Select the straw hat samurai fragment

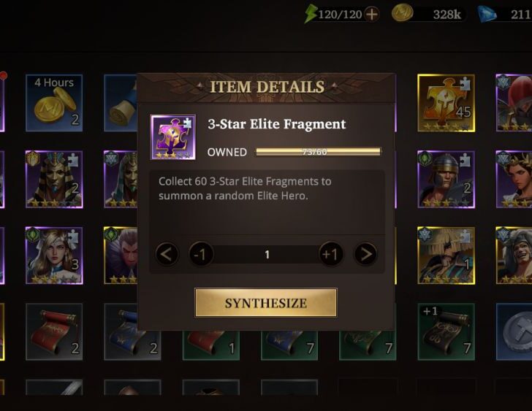point(446,256)
